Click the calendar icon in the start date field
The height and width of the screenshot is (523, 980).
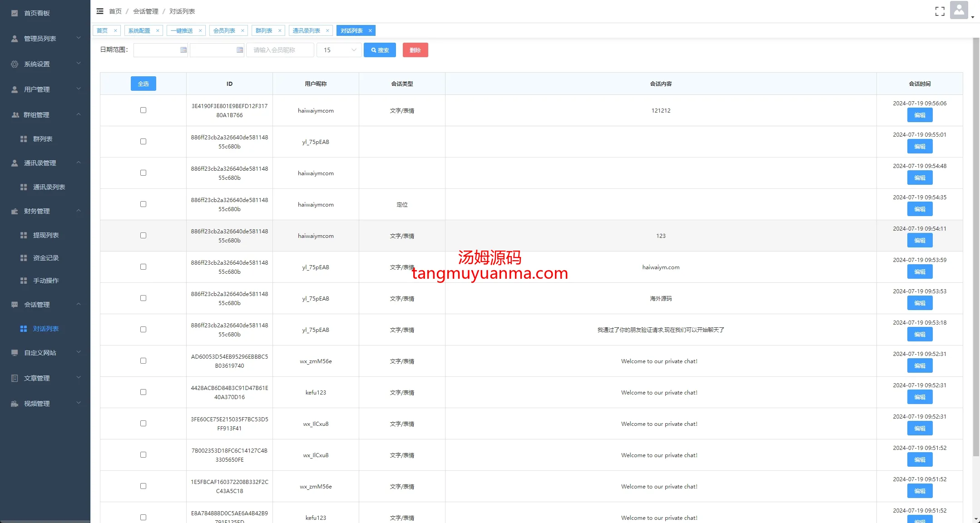[183, 50]
